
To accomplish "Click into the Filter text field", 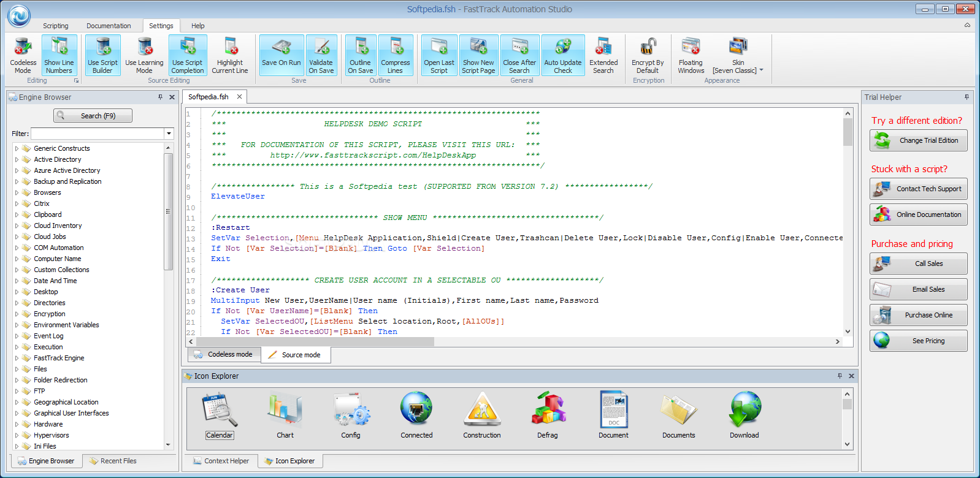I will (98, 134).
